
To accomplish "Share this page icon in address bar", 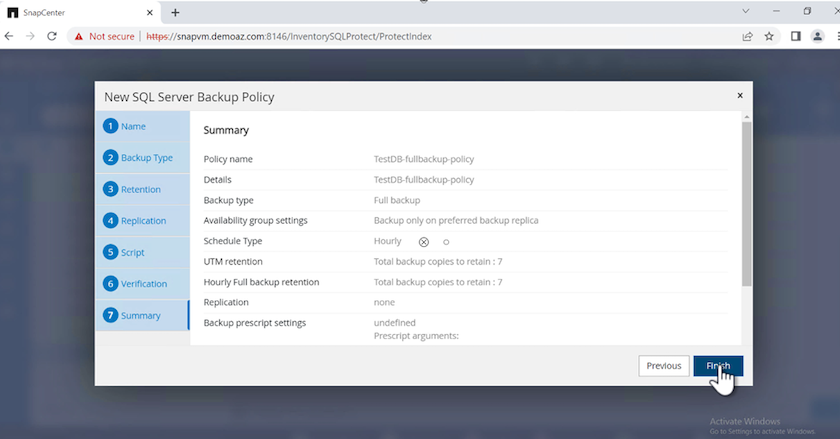I will pyautogui.click(x=747, y=36).
